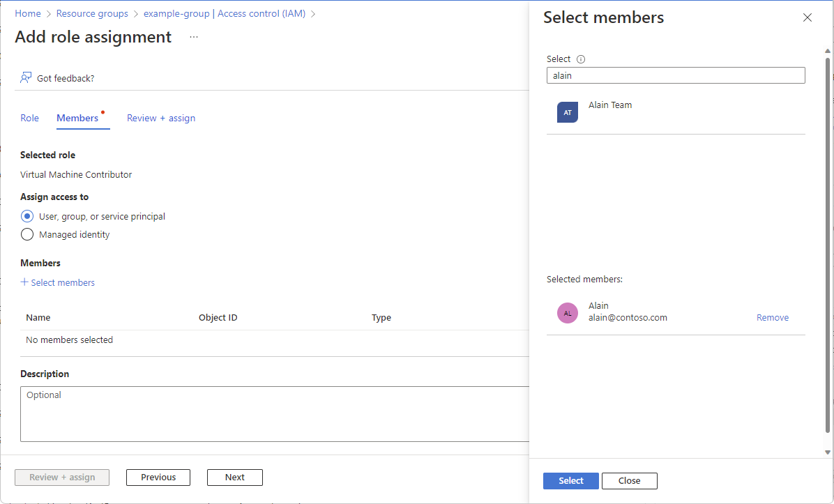Click the breadcrumb chevron after Resource groups

click(x=136, y=14)
